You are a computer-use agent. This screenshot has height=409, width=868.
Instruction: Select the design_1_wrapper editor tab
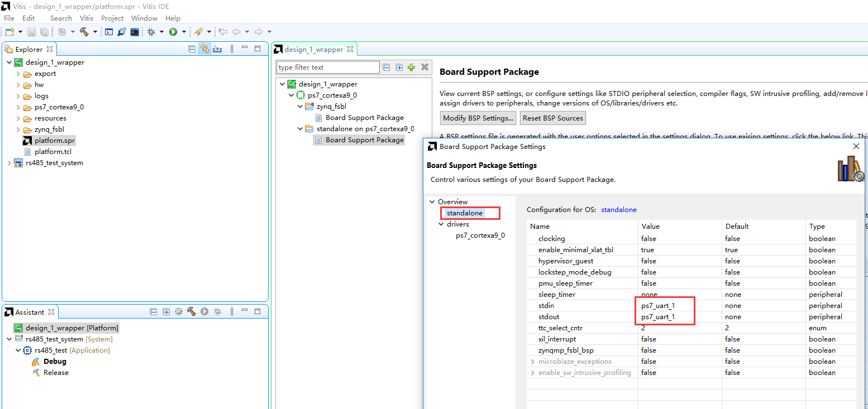[x=314, y=49]
